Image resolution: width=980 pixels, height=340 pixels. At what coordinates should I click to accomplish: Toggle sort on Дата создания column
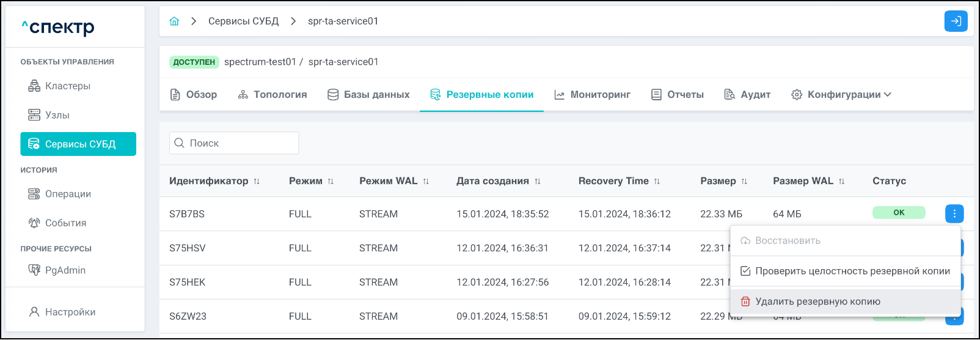tap(538, 182)
